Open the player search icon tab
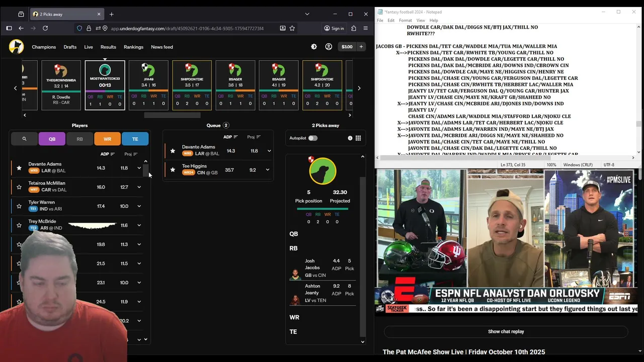This screenshot has width=644, height=362. (24, 139)
